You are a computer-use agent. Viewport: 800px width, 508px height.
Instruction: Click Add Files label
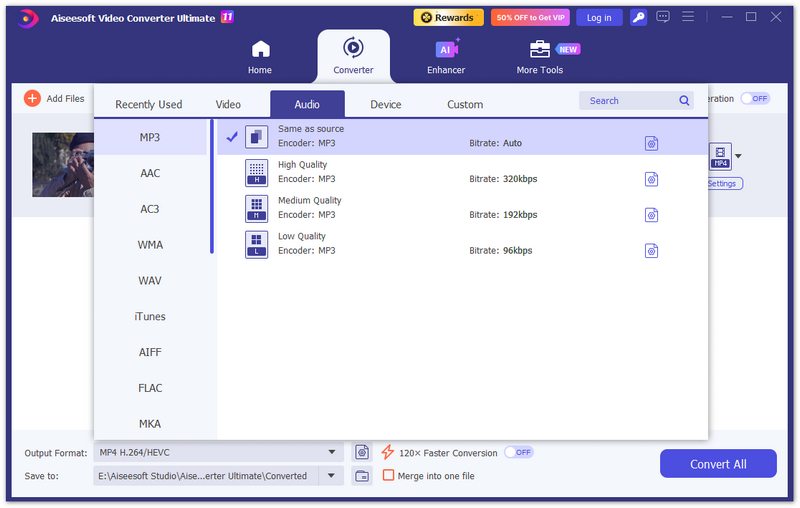pos(65,98)
